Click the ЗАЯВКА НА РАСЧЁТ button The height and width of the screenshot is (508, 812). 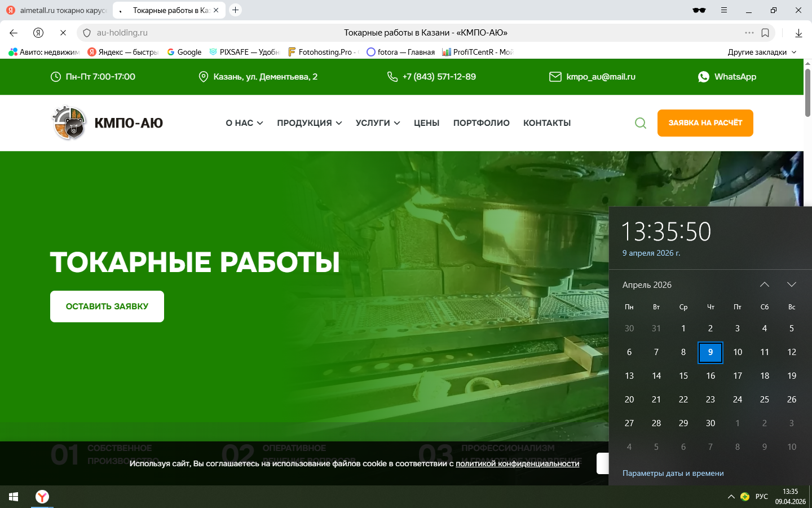pos(705,123)
